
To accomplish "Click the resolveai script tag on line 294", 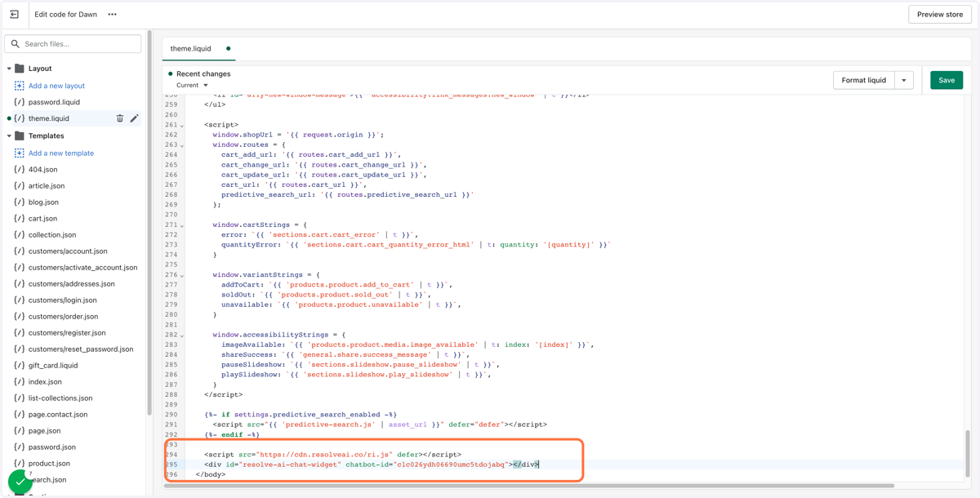I will pos(332,454).
